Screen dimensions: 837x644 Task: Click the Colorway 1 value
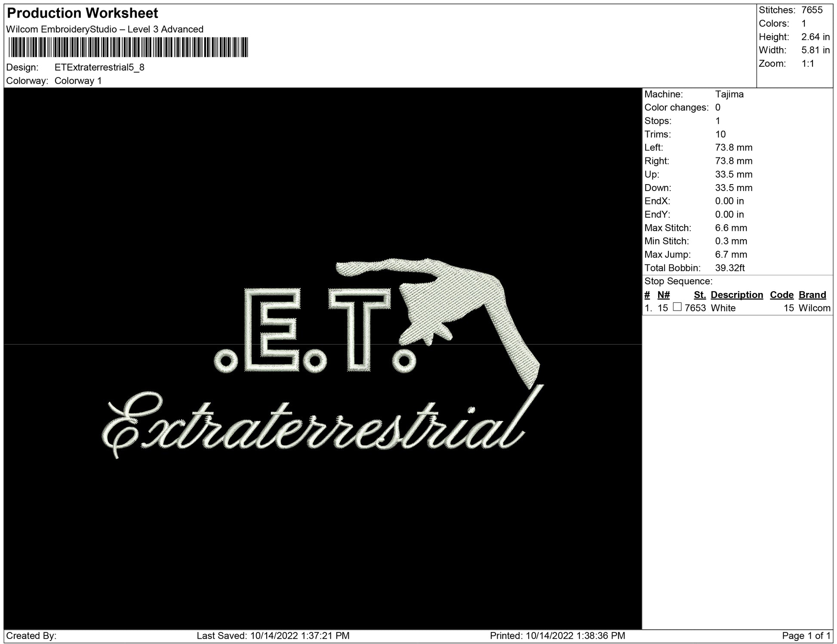[x=78, y=81]
